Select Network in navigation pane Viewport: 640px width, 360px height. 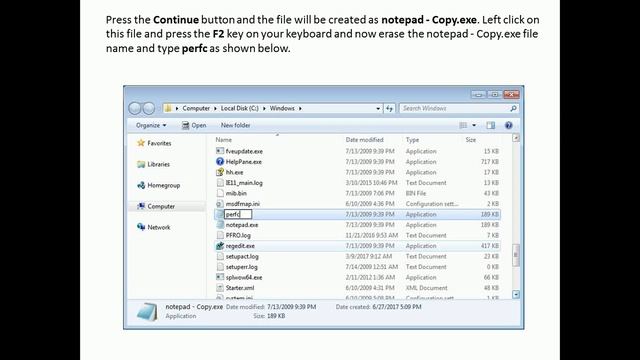coord(159,227)
